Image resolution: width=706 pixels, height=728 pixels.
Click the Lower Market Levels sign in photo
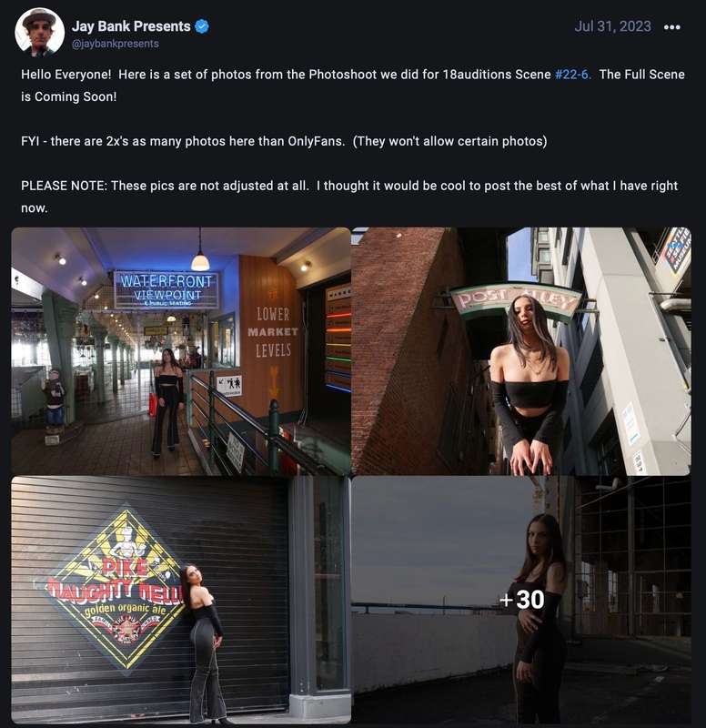click(273, 332)
